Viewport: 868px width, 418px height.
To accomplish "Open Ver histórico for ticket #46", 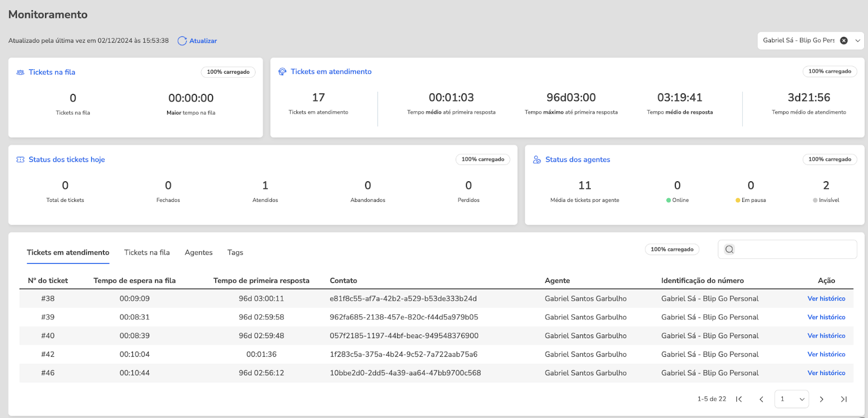I will pyautogui.click(x=826, y=373).
